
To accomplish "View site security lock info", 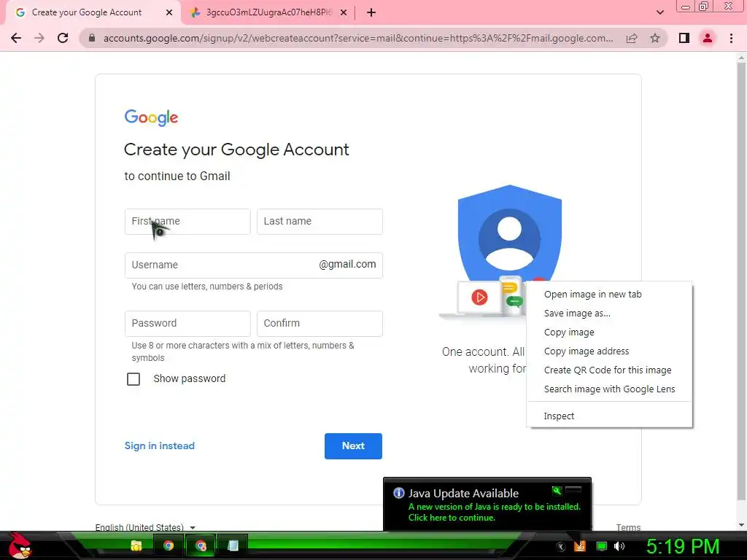I will 92,38.
